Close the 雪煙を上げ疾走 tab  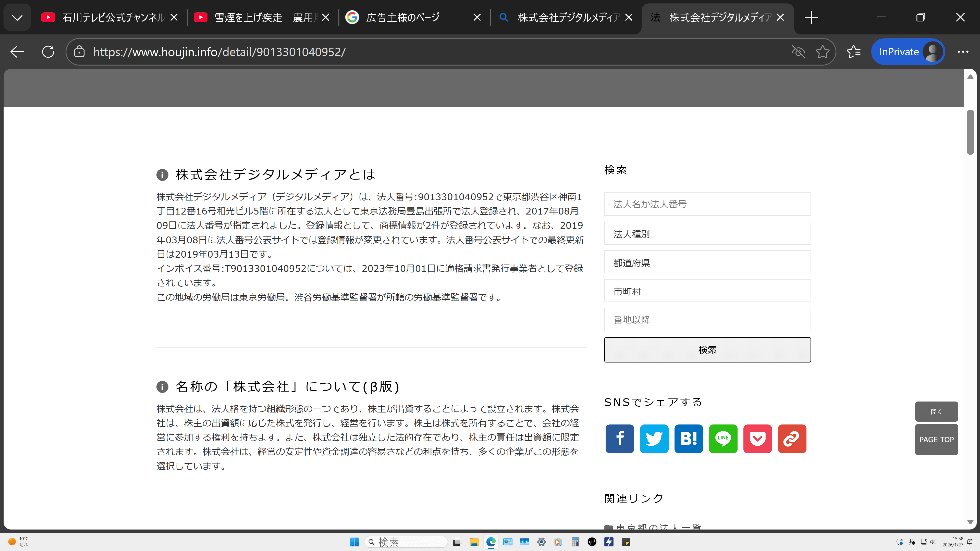click(325, 18)
